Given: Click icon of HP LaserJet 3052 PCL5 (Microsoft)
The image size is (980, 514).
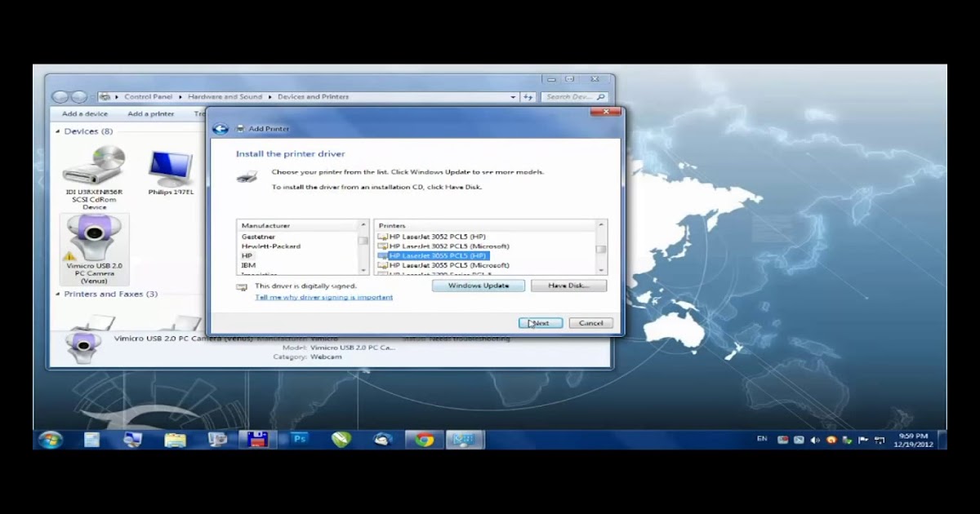Looking at the screenshot, I should (383, 246).
